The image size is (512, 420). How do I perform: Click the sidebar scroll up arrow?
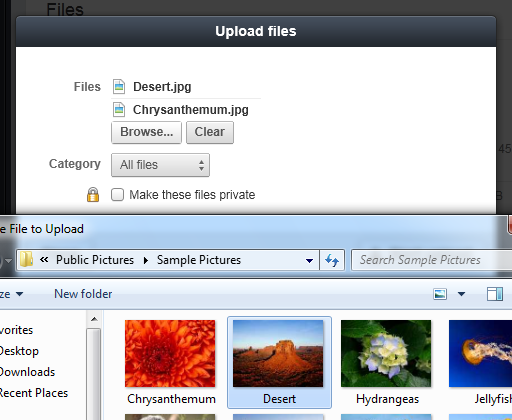(x=94, y=319)
